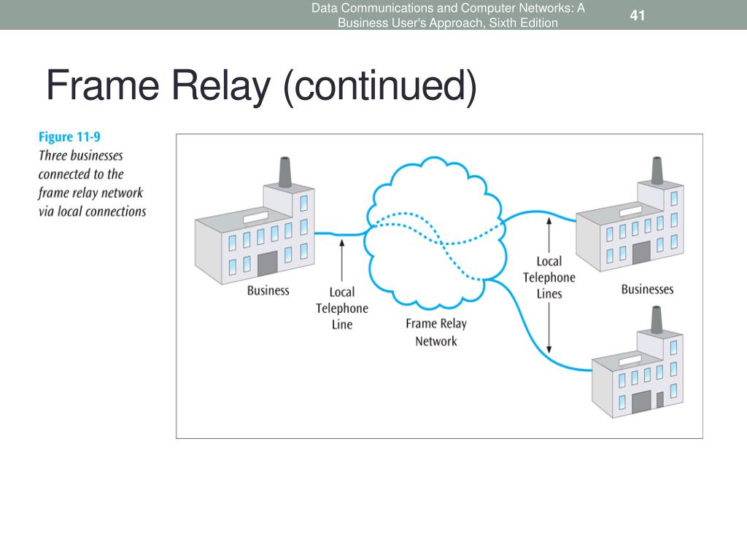Click the "Businesses" label on the right

coord(648,289)
